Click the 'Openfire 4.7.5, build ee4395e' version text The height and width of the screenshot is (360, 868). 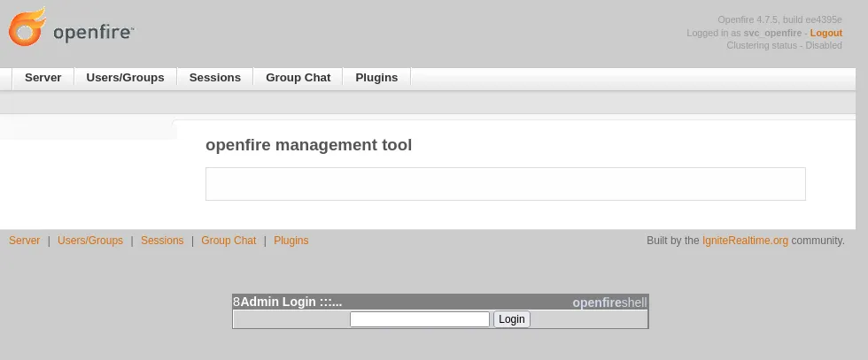(780, 20)
